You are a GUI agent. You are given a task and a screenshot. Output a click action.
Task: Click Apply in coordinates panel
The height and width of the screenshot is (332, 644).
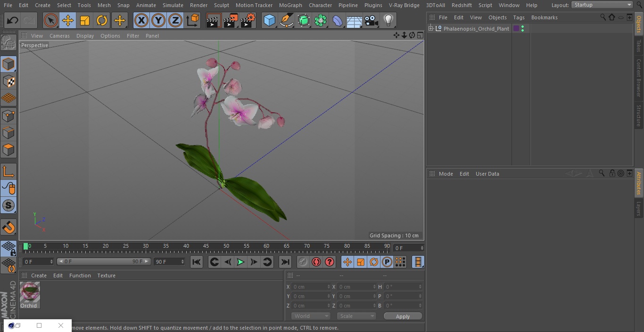tap(403, 316)
